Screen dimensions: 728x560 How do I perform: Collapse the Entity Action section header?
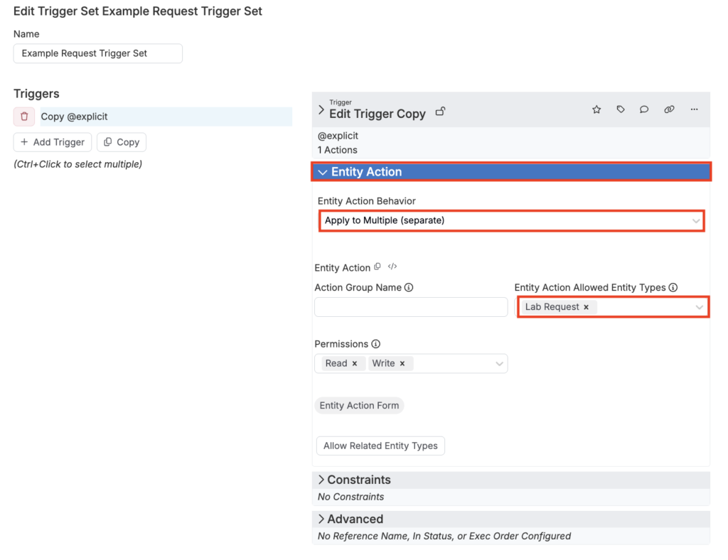511,172
